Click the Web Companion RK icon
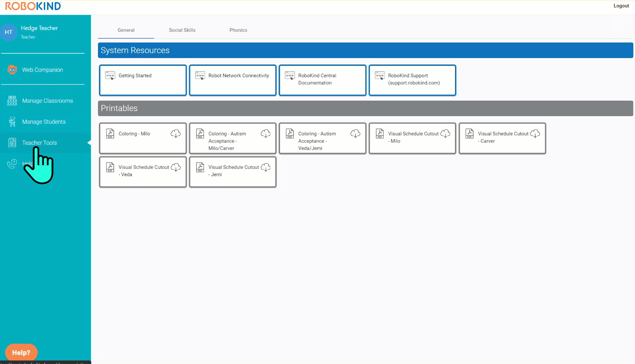Screen dimensions: 635x364 [12, 70]
